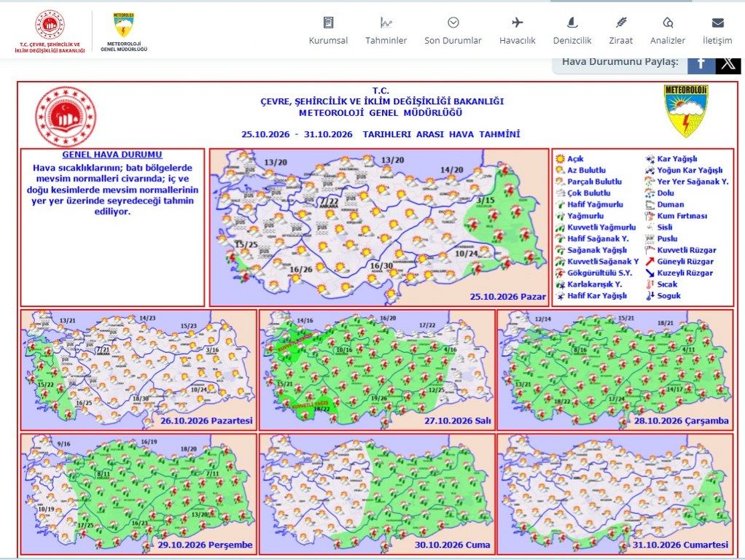Image resolution: width=745 pixels, height=560 pixels.
Task: Click the Genel Hava Durumu heading
Action: [112, 155]
